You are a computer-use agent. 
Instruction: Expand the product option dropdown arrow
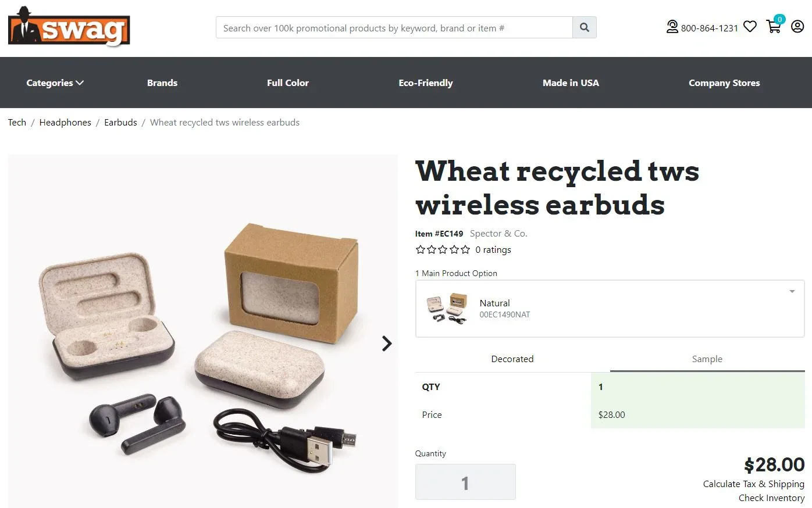(x=791, y=291)
